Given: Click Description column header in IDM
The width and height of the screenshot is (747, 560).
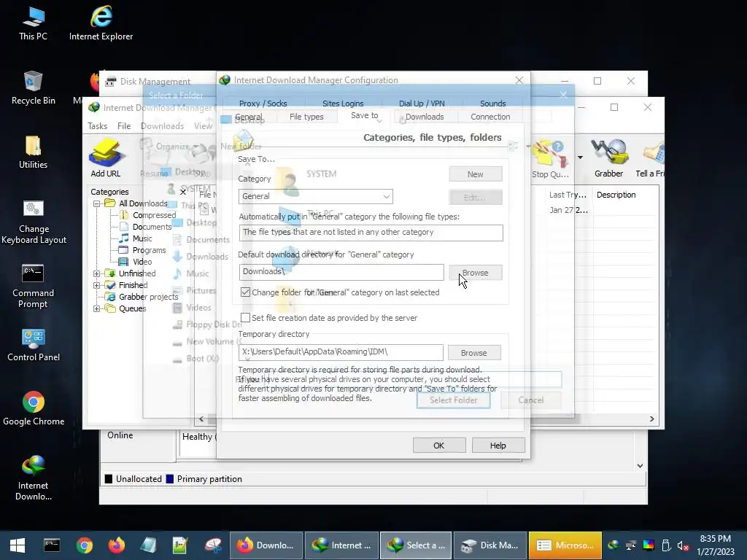Looking at the screenshot, I should coord(616,195).
